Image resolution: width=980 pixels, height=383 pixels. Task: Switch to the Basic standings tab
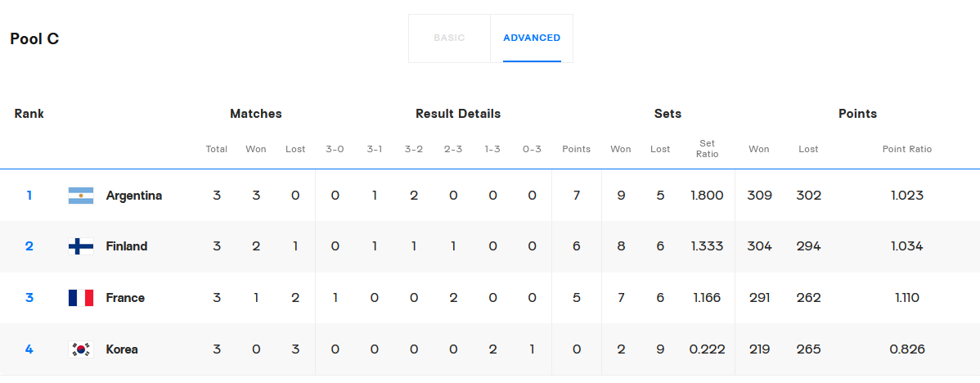[x=449, y=38]
